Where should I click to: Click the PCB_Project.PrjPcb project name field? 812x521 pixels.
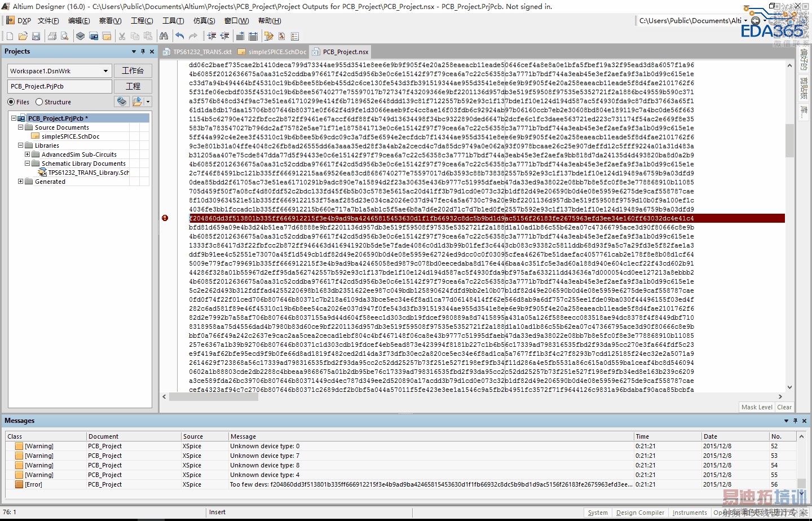coord(60,86)
